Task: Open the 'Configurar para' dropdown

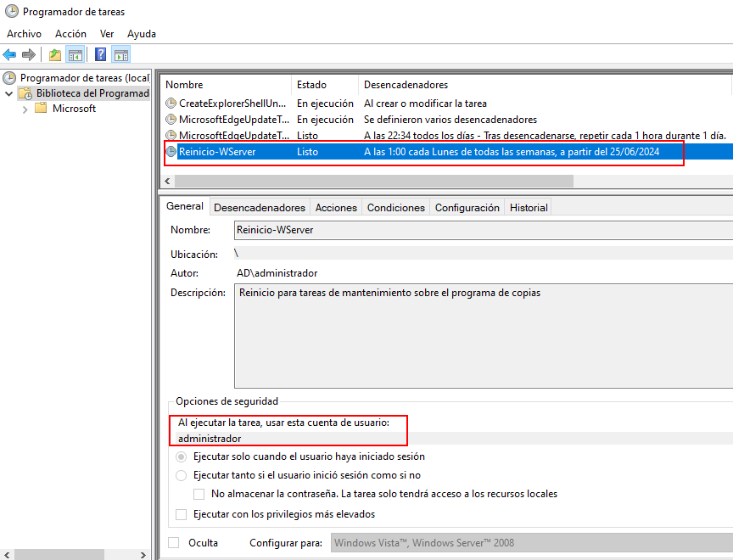Action: click(530, 543)
